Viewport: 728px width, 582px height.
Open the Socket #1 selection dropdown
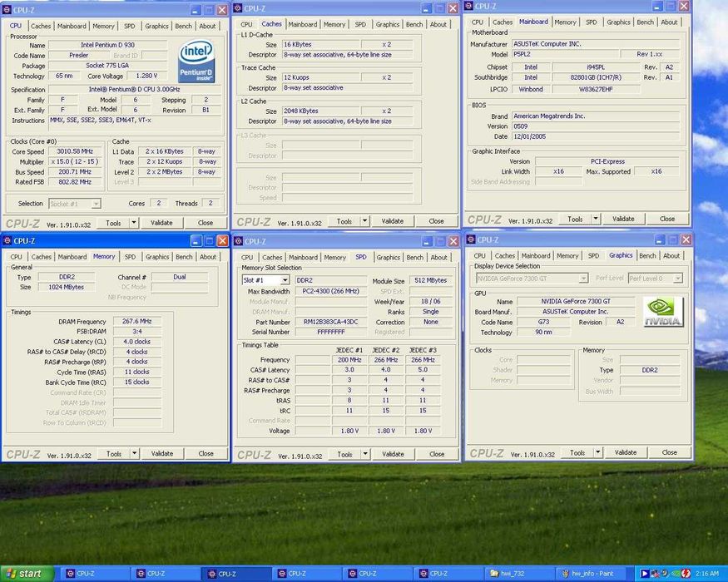coord(96,204)
